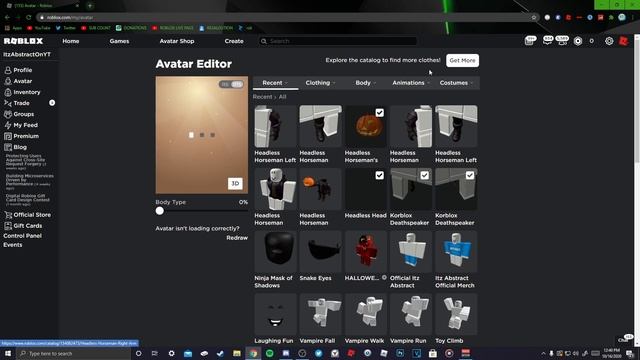Go to Home in the top navigation
640x360 pixels.
pyautogui.click(x=71, y=41)
